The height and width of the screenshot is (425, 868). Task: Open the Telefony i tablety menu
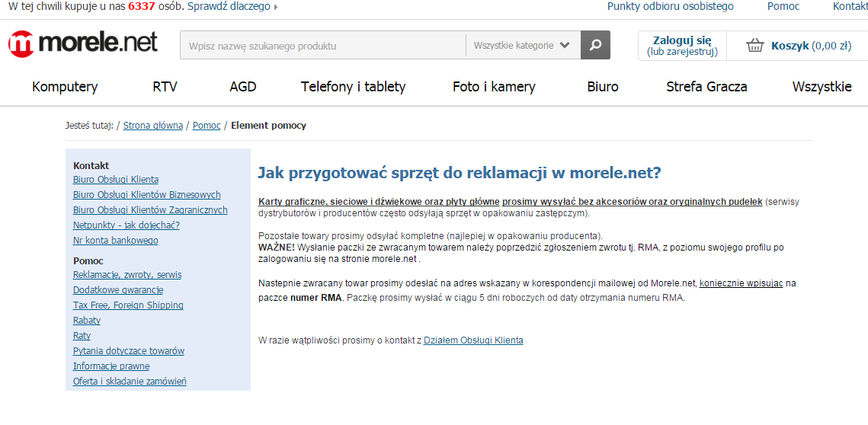[353, 87]
